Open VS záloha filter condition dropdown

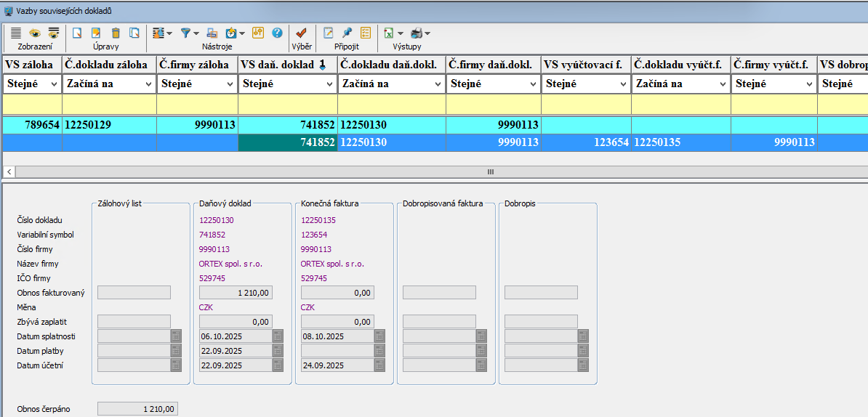54,84
